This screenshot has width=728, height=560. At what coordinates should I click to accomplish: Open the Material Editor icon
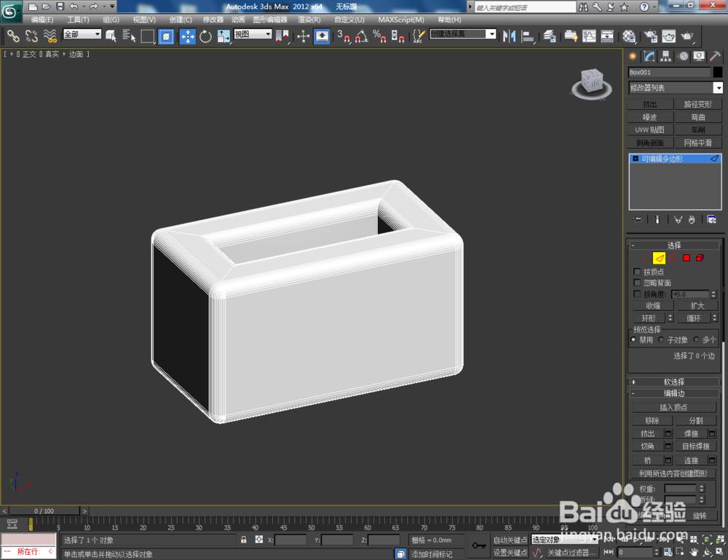[x=629, y=36]
